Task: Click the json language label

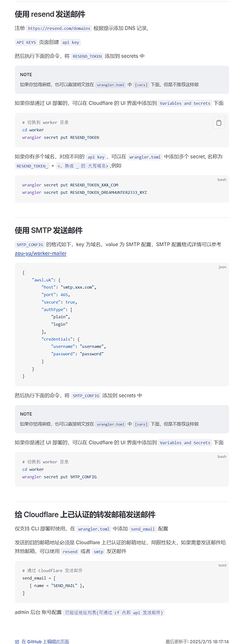Action: 222,267
